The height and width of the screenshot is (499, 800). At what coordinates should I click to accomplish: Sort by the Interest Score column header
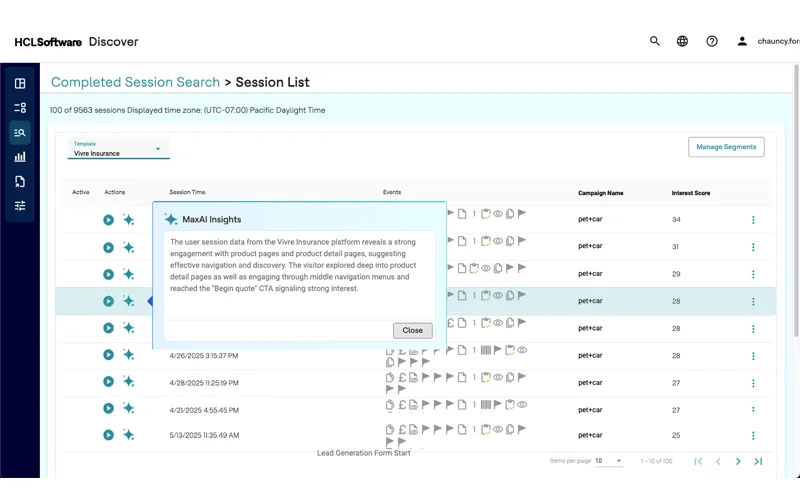tap(690, 192)
